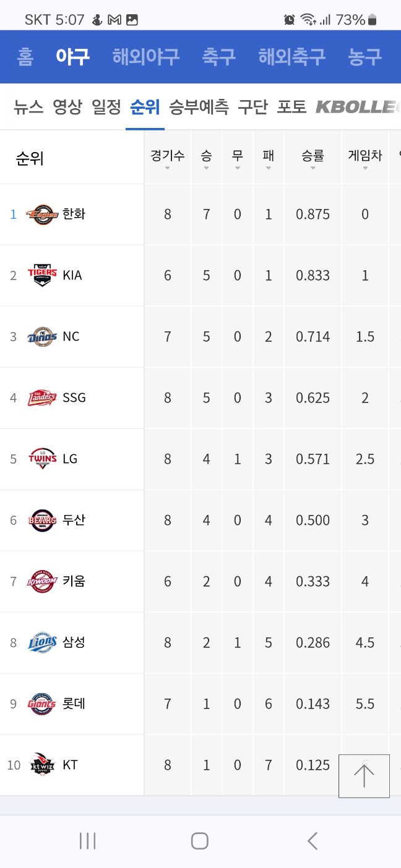This screenshot has width=401, height=868.
Task: Tap the Samsung Lions team logo
Action: tap(42, 642)
